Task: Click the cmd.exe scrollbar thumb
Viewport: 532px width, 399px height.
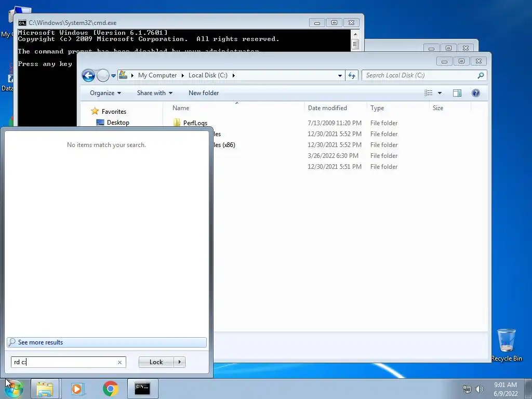Action: click(x=355, y=44)
